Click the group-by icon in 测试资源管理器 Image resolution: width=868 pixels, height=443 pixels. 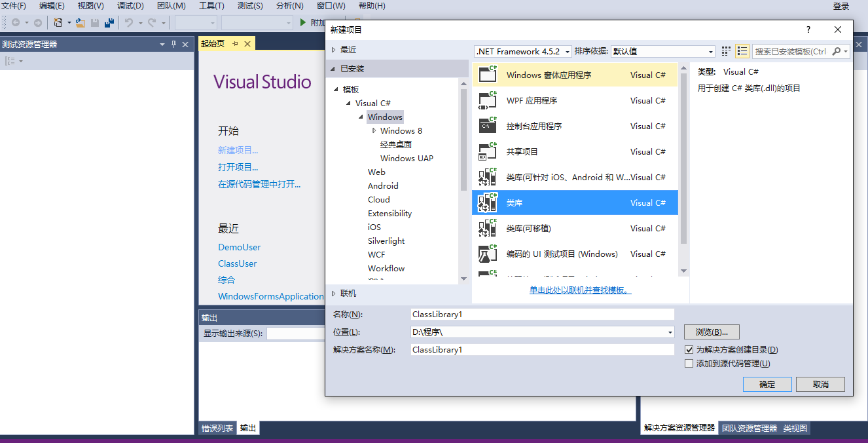click(x=10, y=61)
